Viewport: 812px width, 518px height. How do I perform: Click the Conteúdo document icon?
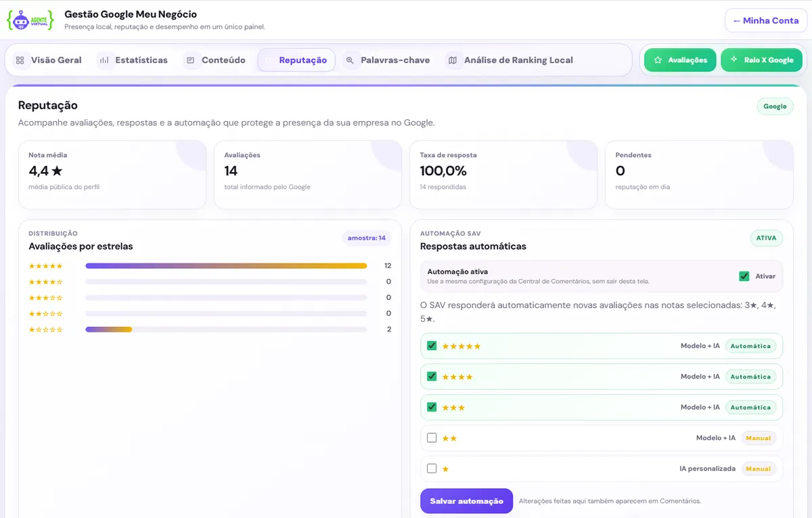(x=191, y=60)
